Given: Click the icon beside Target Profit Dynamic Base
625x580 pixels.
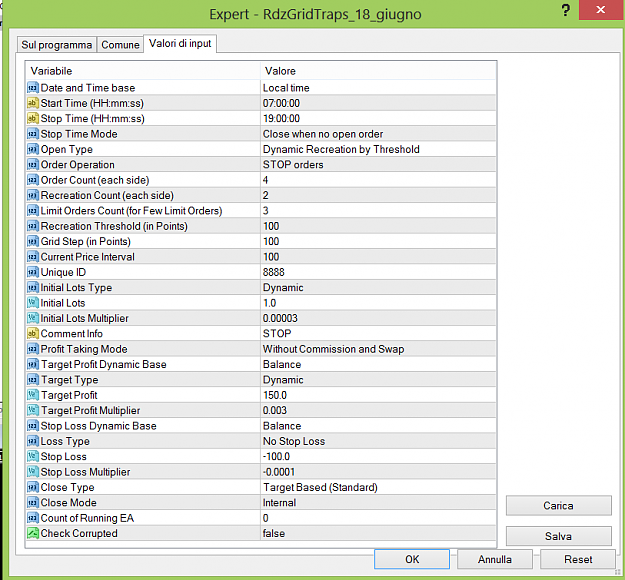Looking at the screenshot, I should click(33, 364).
